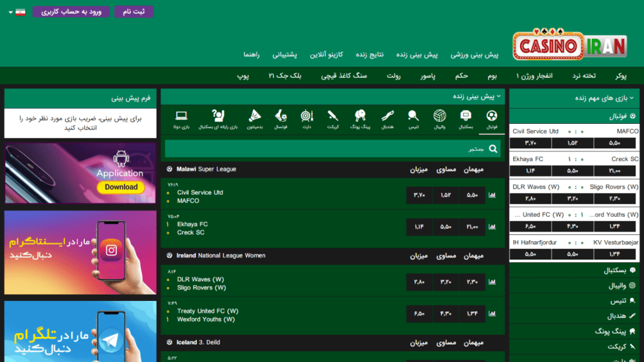This screenshot has width=644, height=362.
Task: Open پشتیبانی menu item
Action: tap(285, 55)
